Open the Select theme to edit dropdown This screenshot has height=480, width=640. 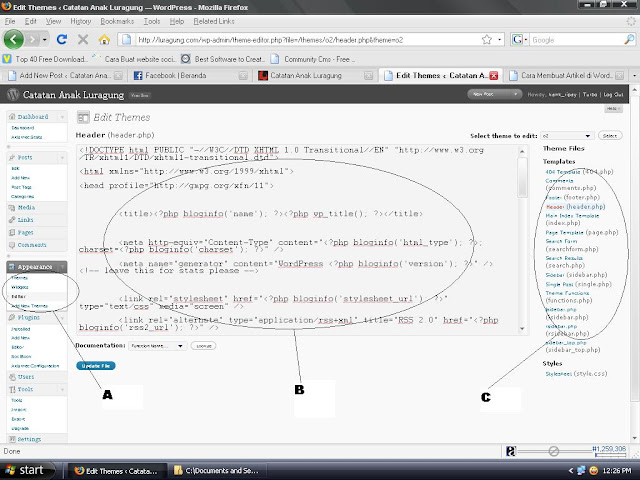click(566, 136)
